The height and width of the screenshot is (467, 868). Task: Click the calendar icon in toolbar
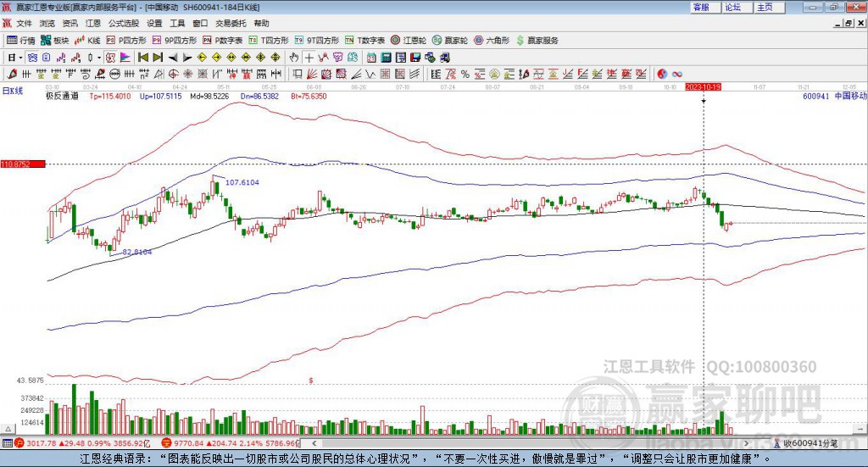click(371, 58)
